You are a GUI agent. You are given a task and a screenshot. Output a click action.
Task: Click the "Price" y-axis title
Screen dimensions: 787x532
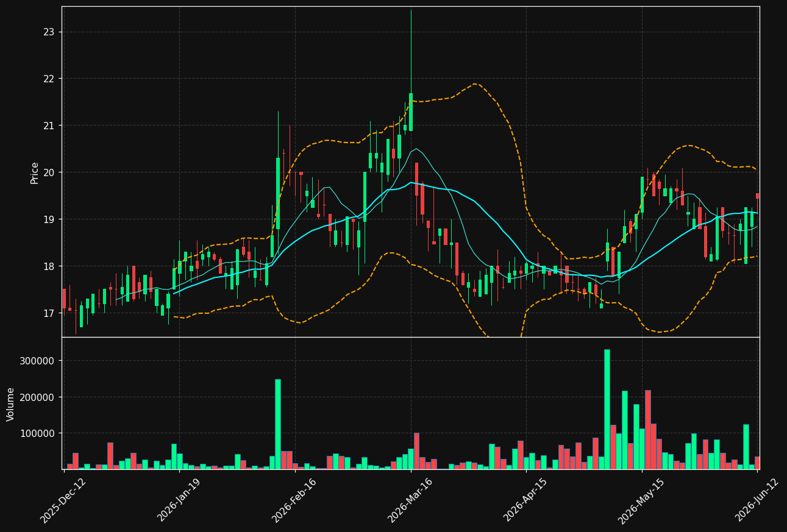click(x=35, y=172)
